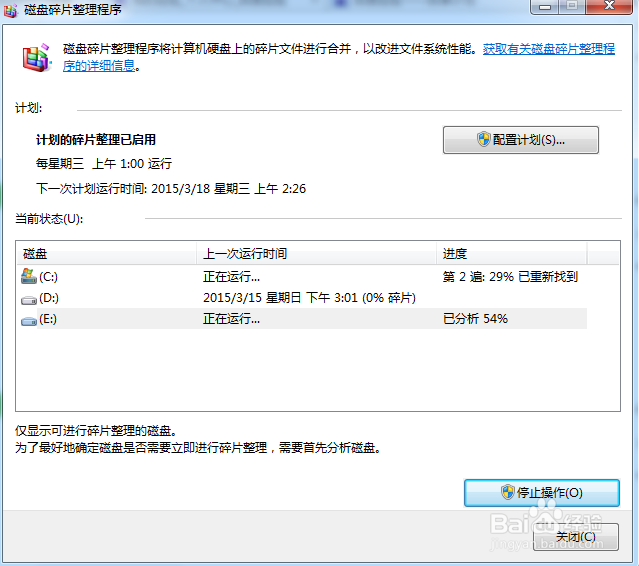This screenshot has height=566, width=639.
Task: Close dialog using 关闭(C) button
Action: [x=576, y=537]
